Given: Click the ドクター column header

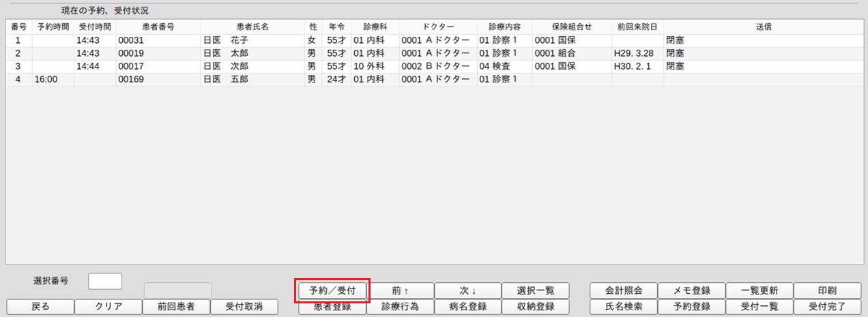Looking at the screenshot, I should (x=437, y=27).
